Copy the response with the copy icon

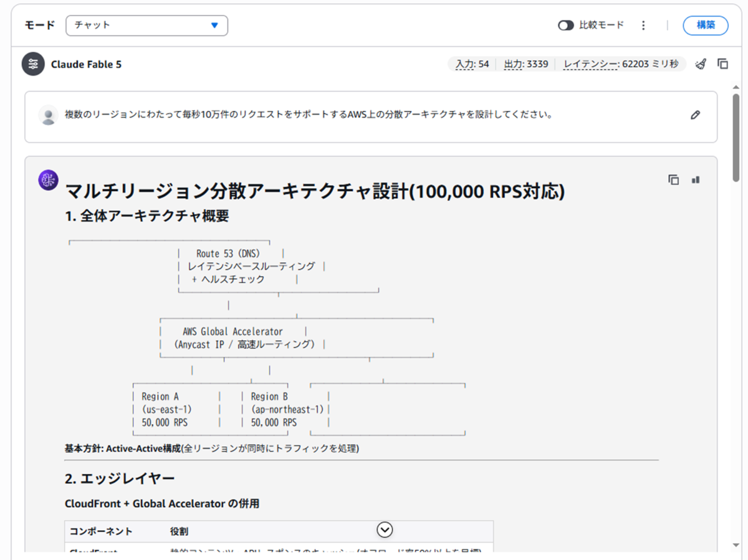coord(673,179)
